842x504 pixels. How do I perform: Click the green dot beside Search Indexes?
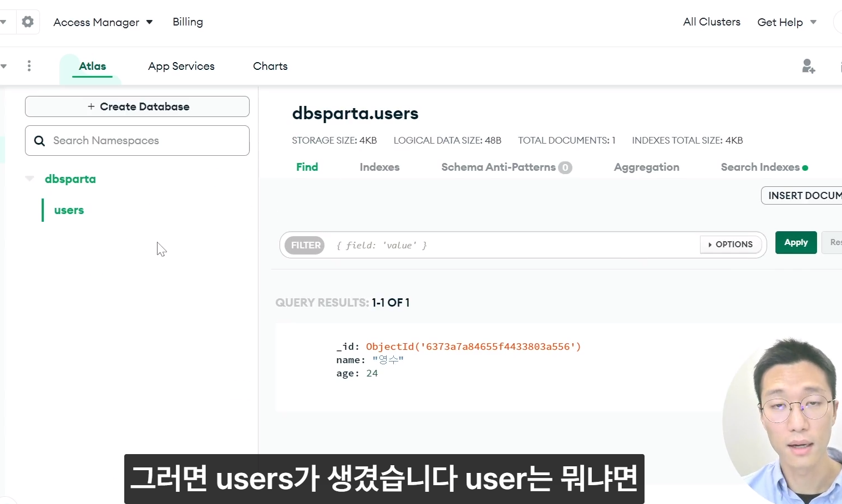805,167
